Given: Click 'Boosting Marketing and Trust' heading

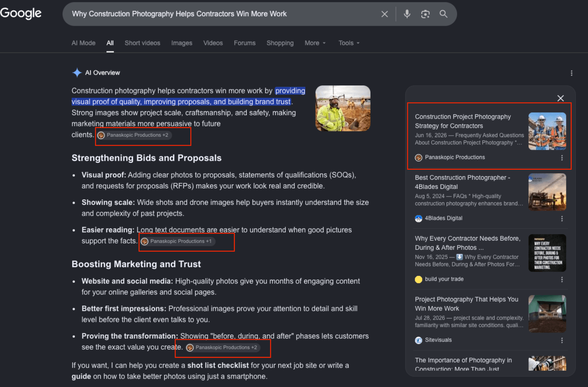Looking at the screenshot, I should [136, 264].
